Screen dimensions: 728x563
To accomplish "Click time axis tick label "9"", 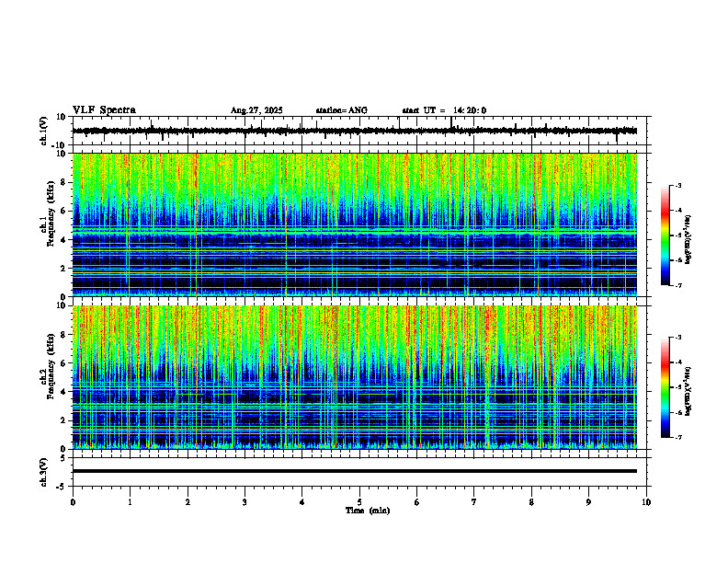I will (588, 502).
